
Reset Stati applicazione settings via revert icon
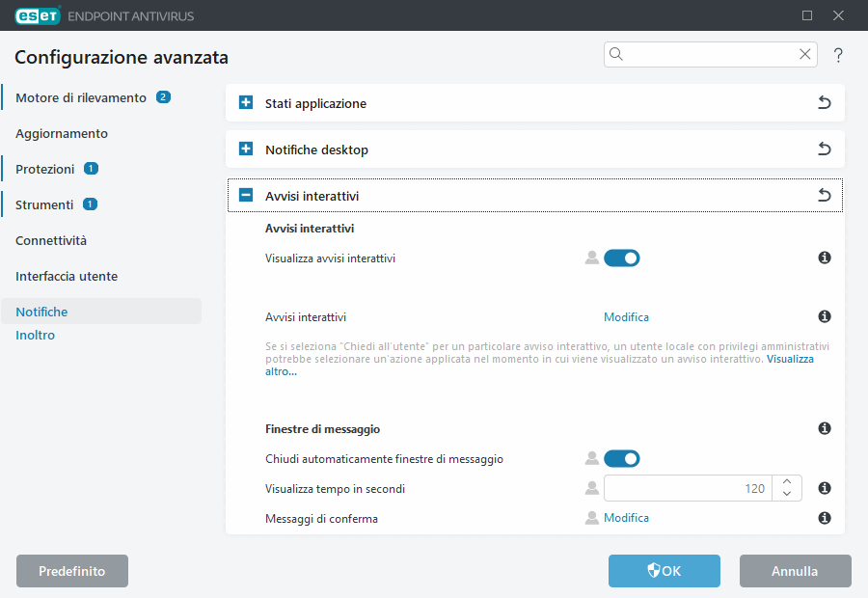click(825, 102)
